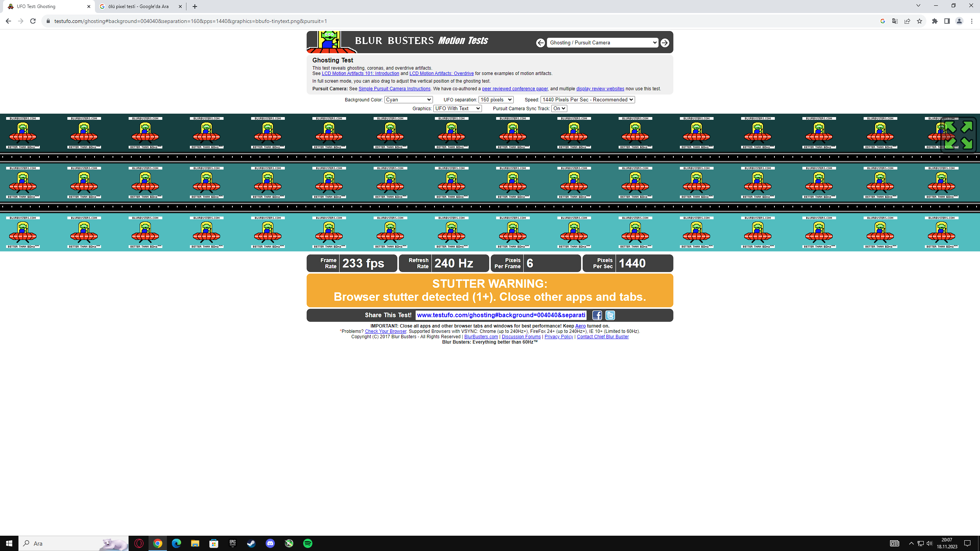Click the Windows taskbar search box Ara

coord(73,543)
